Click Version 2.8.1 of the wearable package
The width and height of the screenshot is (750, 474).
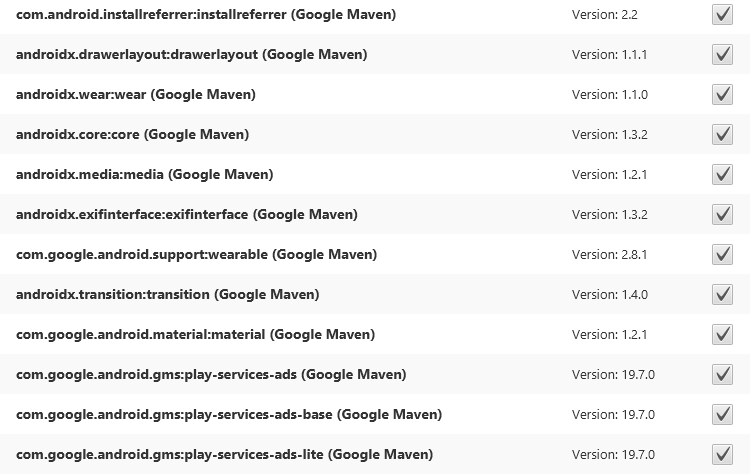click(610, 254)
